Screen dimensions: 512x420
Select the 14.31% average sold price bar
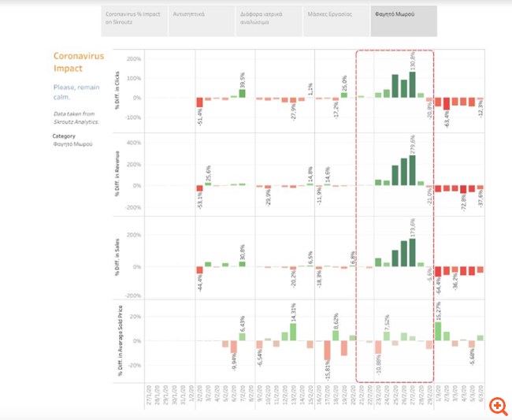pos(293,332)
